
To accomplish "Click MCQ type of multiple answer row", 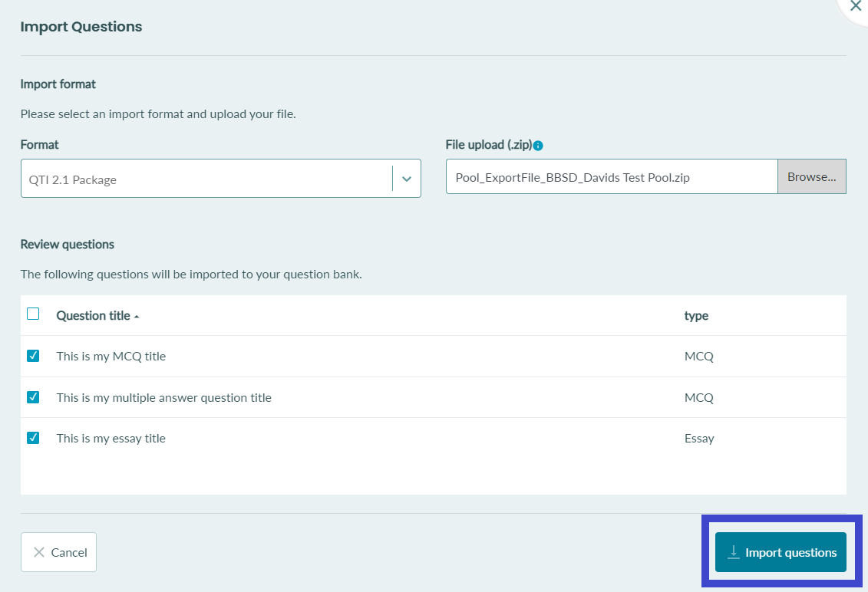I will click(699, 398).
